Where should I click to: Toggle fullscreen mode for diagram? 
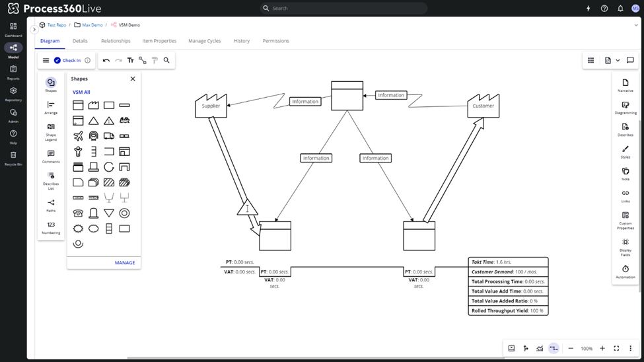pos(616,348)
